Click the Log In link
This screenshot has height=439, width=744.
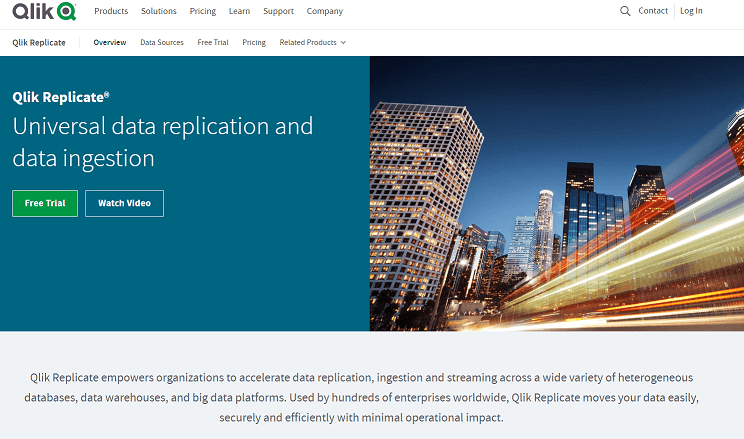tap(691, 11)
